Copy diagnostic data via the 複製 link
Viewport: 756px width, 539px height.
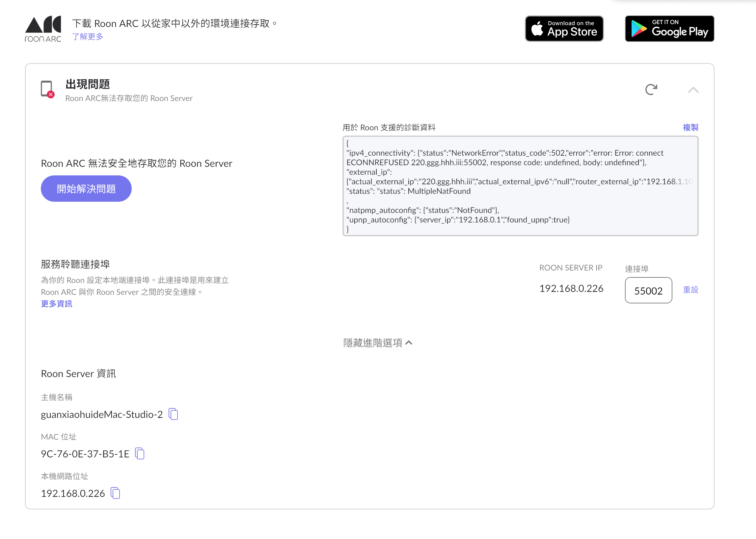pyautogui.click(x=690, y=127)
